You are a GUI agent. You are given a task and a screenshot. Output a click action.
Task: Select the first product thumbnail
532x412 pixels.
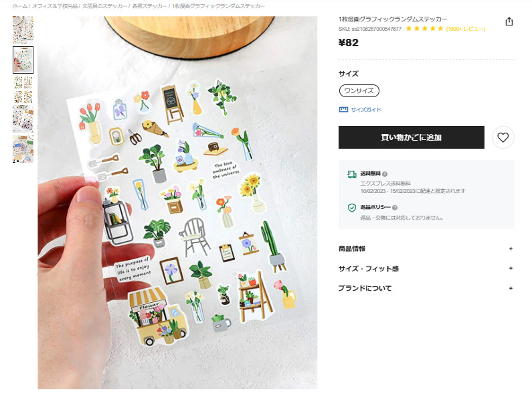(23, 30)
